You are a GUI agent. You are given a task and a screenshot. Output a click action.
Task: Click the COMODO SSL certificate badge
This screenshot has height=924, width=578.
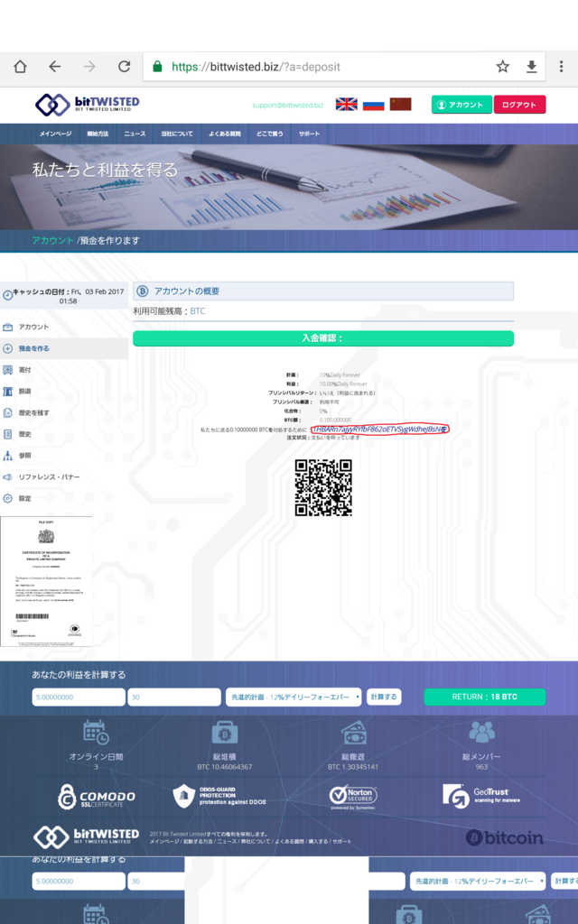96,797
